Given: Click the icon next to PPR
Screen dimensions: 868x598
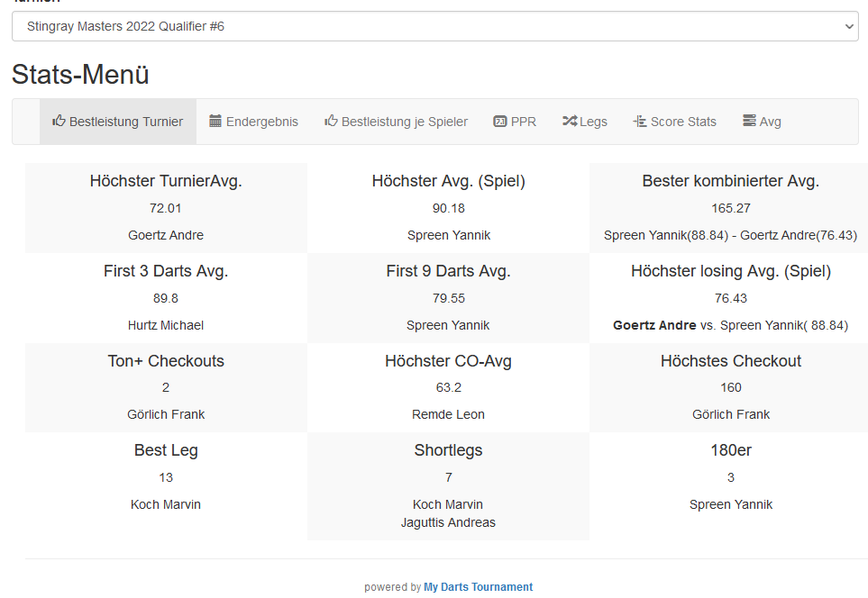Looking at the screenshot, I should coord(499,121).
